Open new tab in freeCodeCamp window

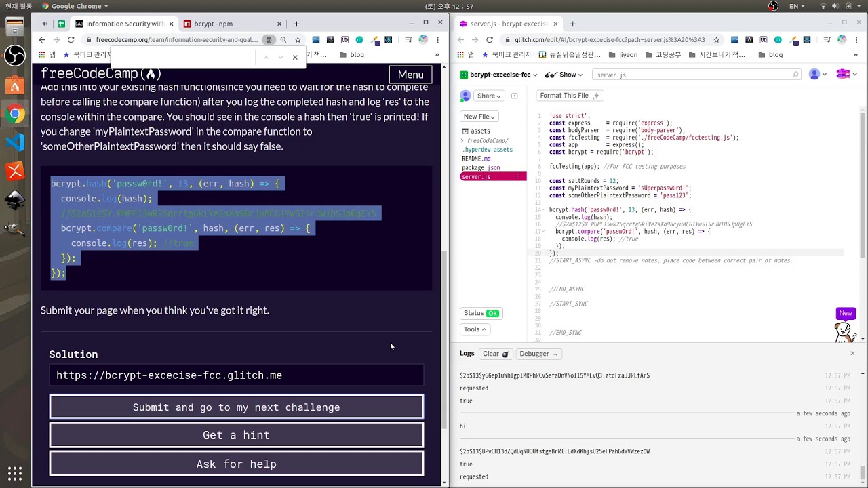coord(296,24)
